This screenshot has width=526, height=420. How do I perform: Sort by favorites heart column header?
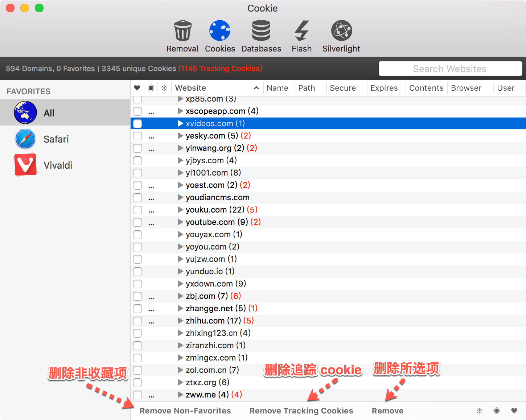(137, 88)
